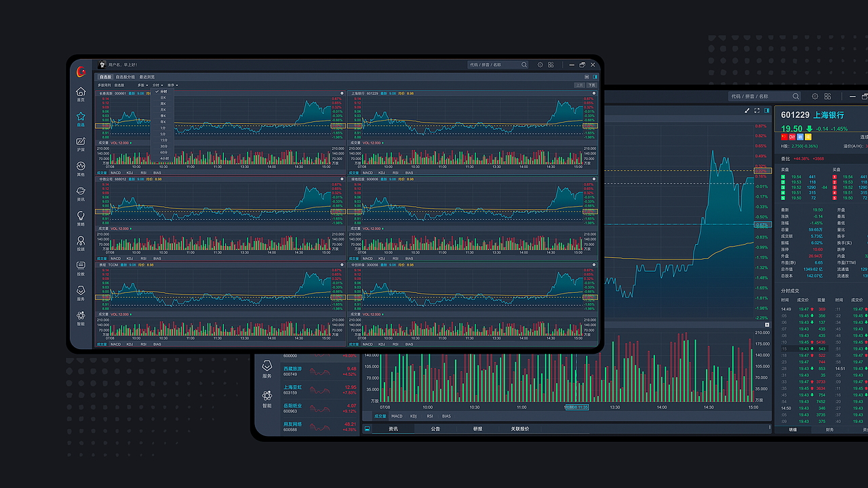Viewport: 868px width, 488px height.
Task: Choose 日K from the period menu
Action: click(163, 98)
